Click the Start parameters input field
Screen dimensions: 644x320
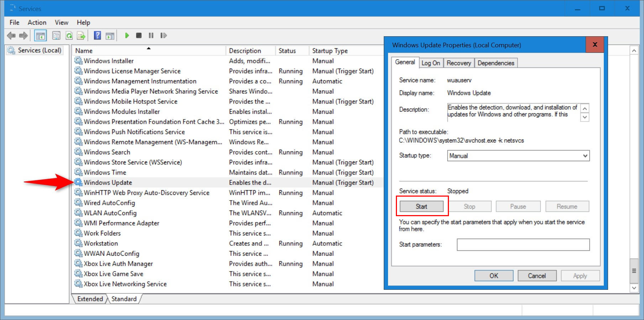(x=523, y=245)
